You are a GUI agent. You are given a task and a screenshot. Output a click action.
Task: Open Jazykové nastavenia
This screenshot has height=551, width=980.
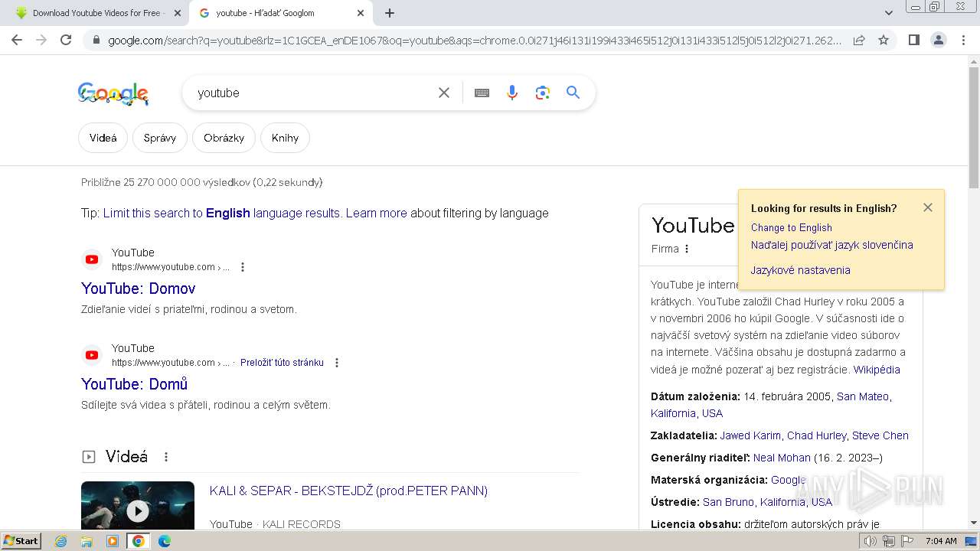pos(800,270)
